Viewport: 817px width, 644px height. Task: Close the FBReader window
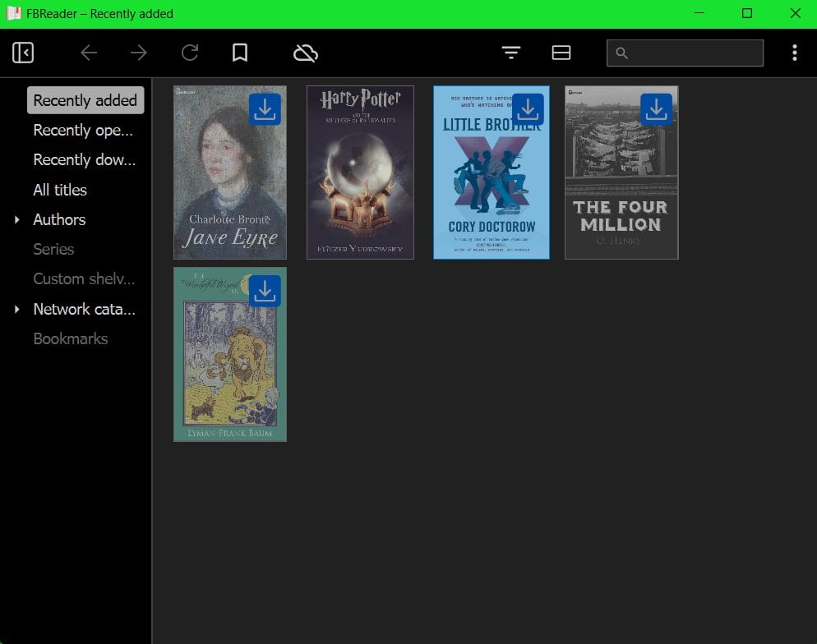click(x=795, y=13)
